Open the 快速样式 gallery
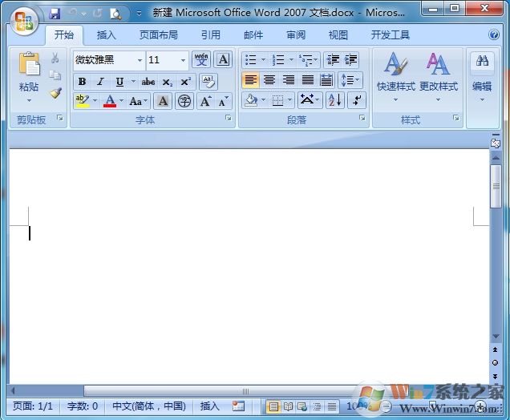The image size is (510, 420). pos(396,77)
